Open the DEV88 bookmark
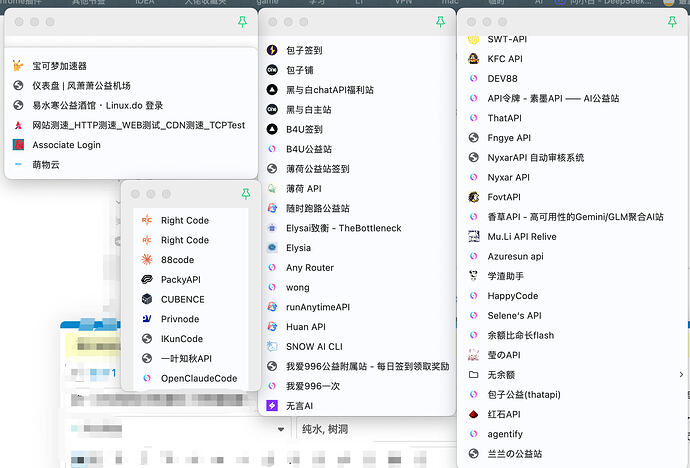 point(502,78)
